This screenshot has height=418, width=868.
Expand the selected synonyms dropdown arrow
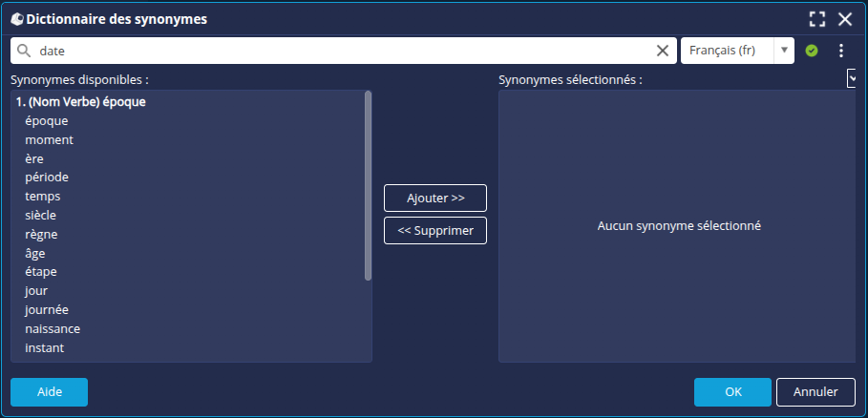tap(852, 79)
